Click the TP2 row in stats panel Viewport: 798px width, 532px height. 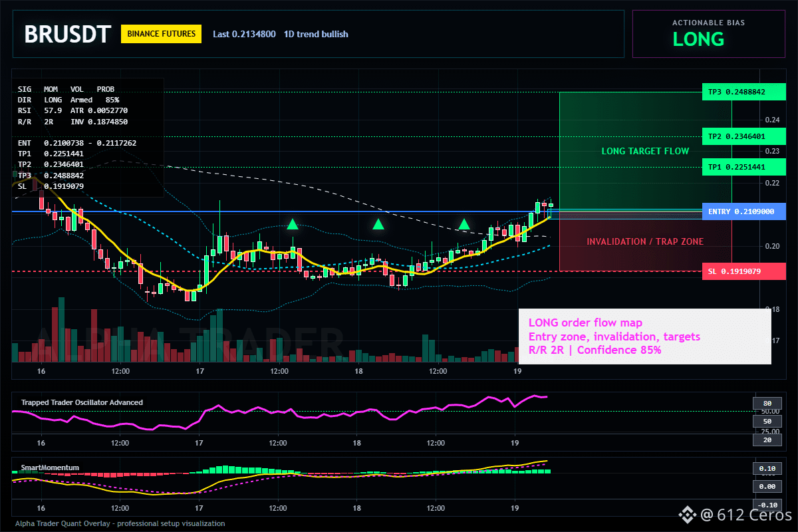pos(51,164)
